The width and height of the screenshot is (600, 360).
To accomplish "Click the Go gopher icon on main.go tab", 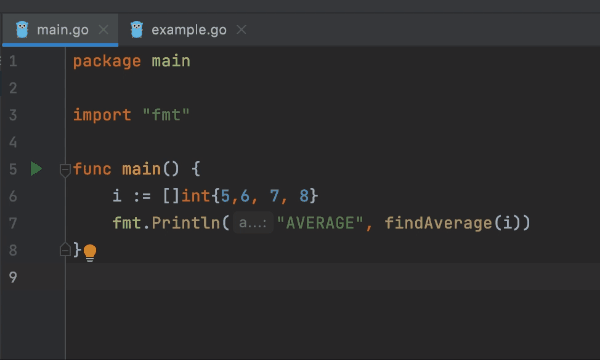I will click(22, 29).
